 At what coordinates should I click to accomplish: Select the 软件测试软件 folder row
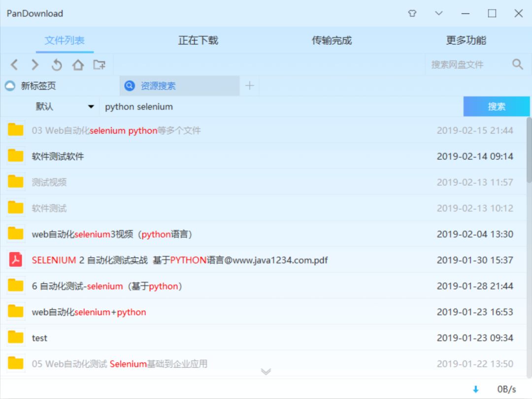click(263, 156)
